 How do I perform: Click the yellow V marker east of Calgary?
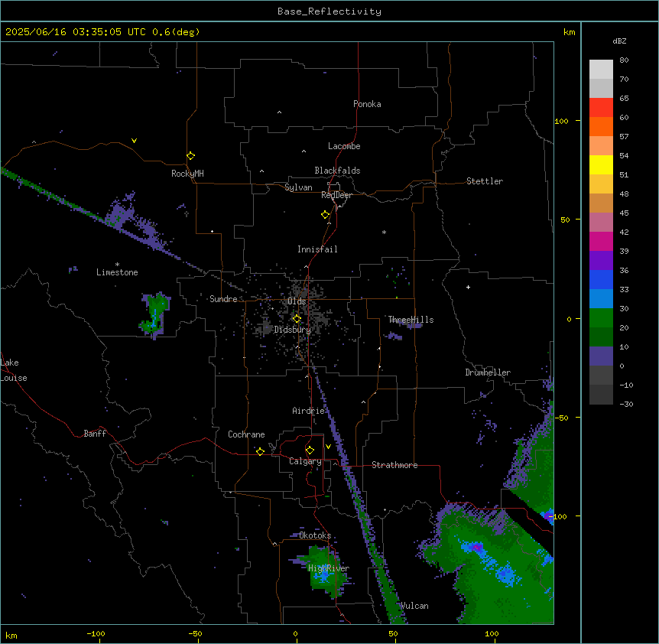click(x=328, y=447)
